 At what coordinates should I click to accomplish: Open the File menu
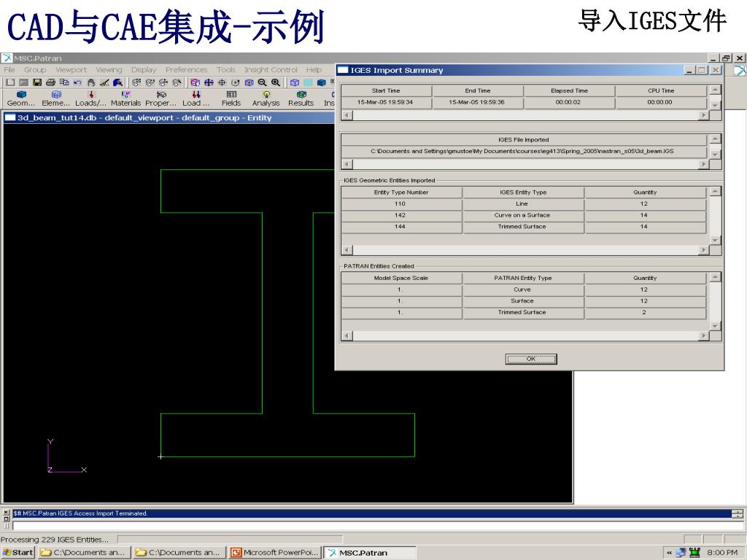pyautogui.click(x=9, y=69)
